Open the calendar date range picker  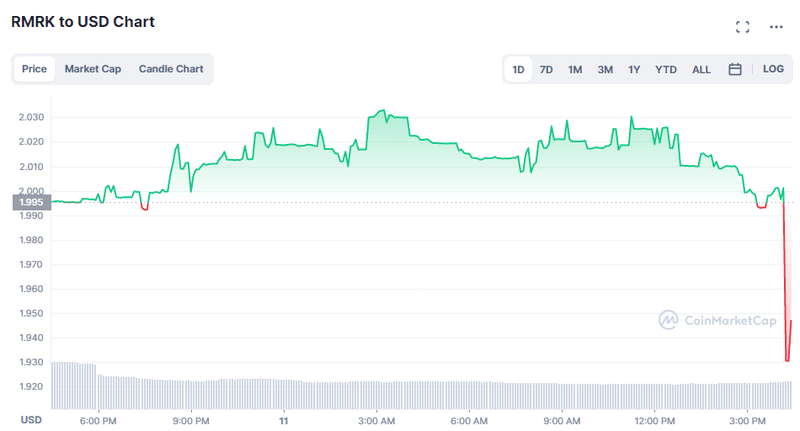click(735, 69)
